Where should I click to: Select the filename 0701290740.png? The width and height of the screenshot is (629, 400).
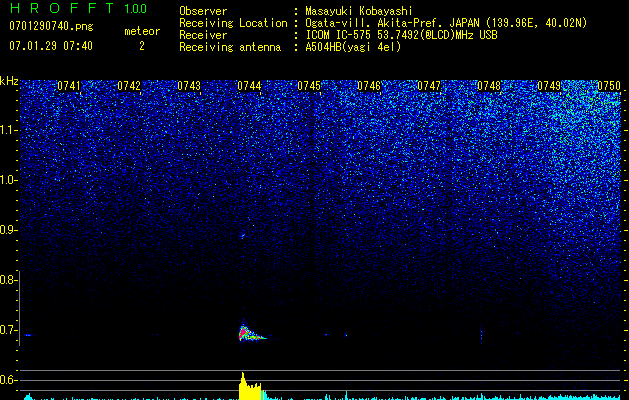pyautogui.click(x=51, y=26)
